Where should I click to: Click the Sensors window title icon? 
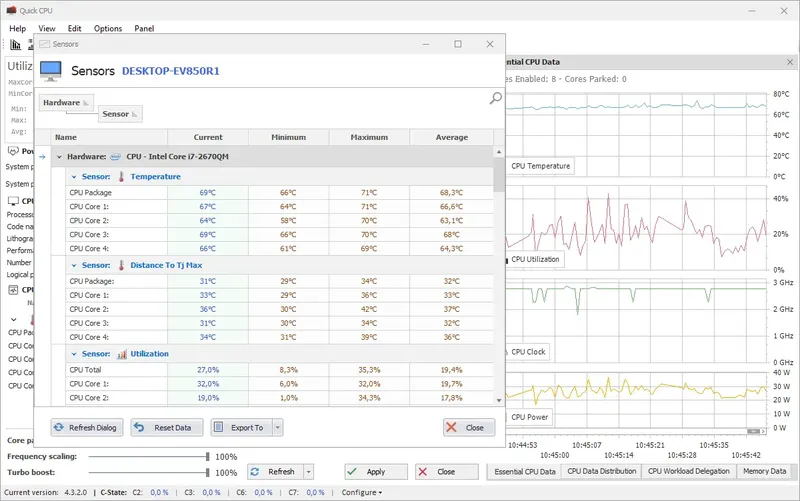coord(44,44)
